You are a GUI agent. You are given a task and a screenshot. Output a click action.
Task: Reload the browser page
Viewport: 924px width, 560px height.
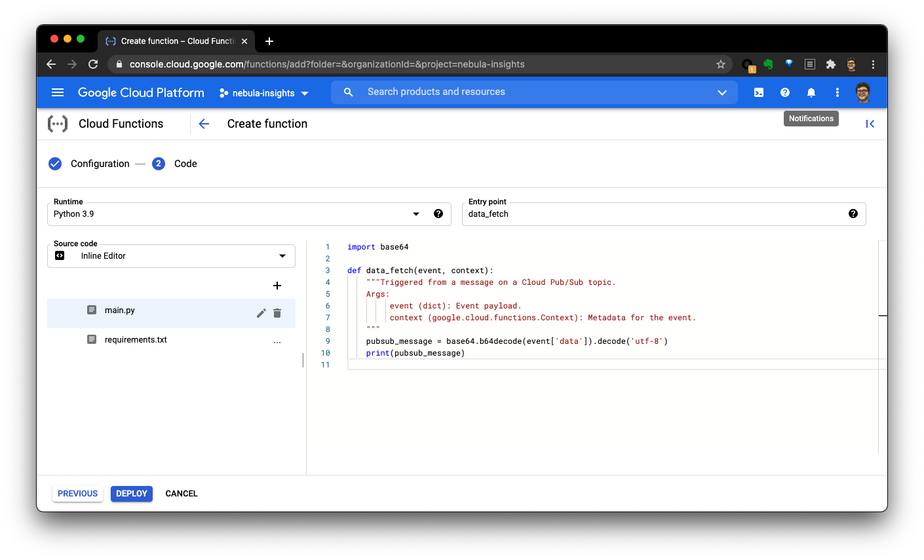pos(93,64)
